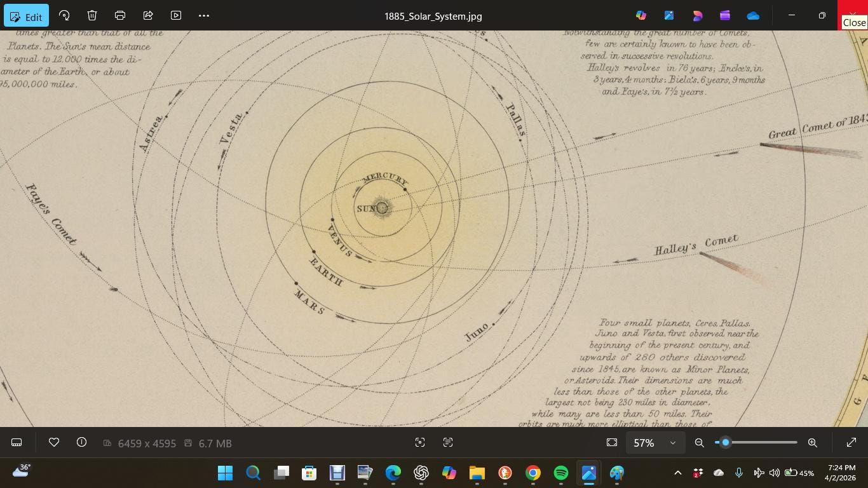Open the weather widget showing 36°

pyautogui.click(x=22, y=471)
